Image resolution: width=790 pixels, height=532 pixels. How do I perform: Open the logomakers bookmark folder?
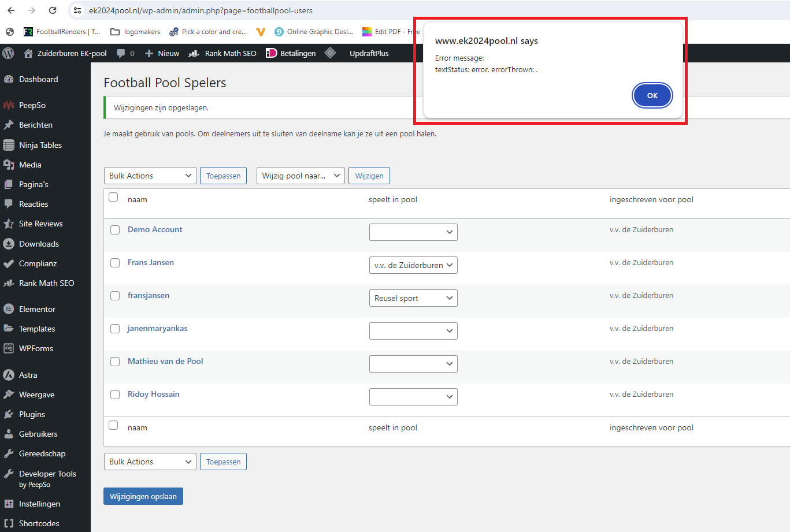[x=135, y=32]
